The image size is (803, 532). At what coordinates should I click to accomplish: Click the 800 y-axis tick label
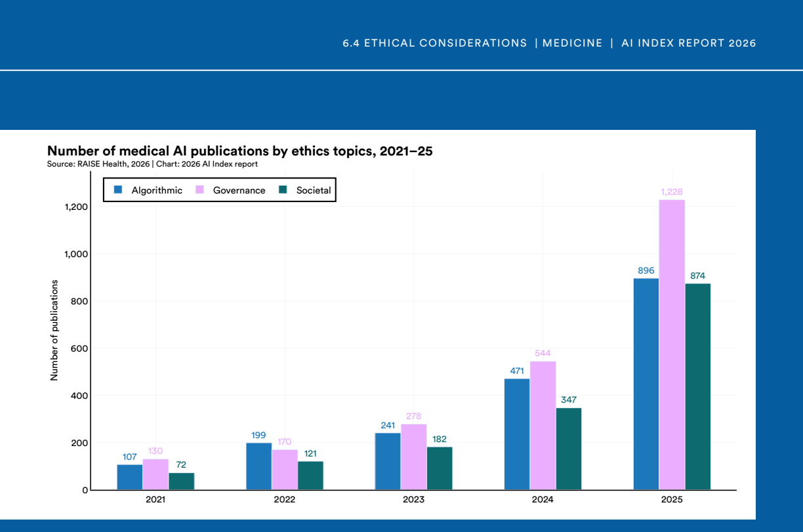[80, 301]
